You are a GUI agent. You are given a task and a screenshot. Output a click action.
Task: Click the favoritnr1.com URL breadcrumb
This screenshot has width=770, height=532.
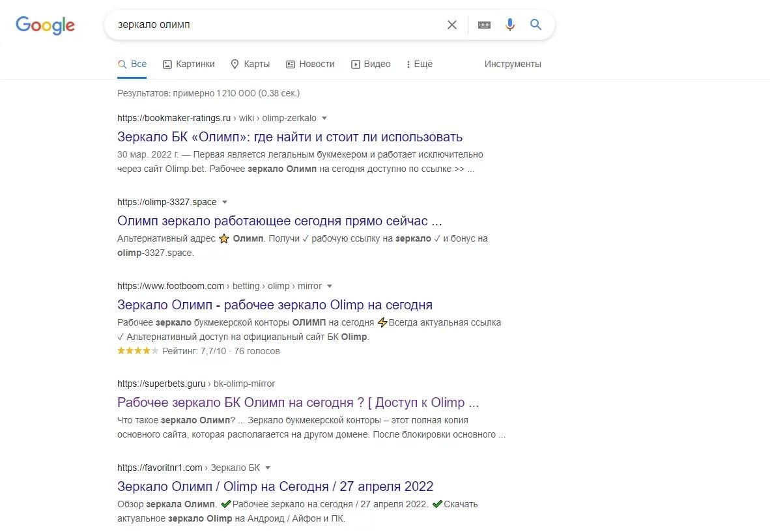[x=188, y=468]
